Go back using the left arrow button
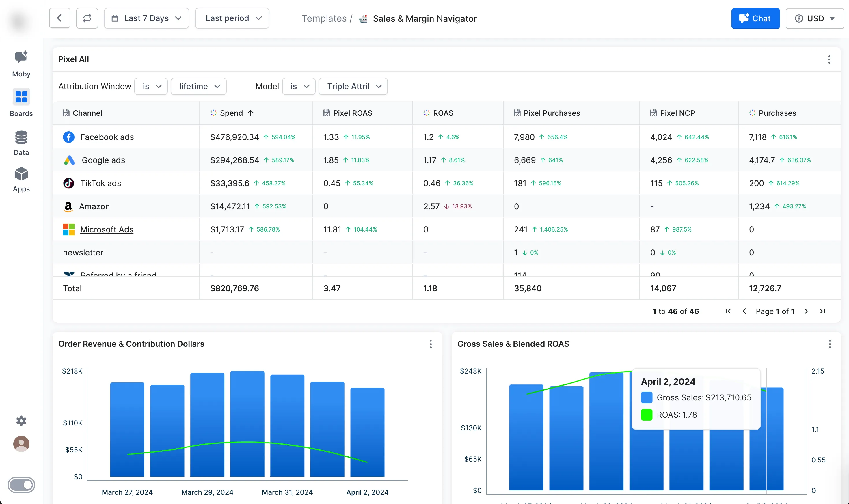 [x=60, y=18]
